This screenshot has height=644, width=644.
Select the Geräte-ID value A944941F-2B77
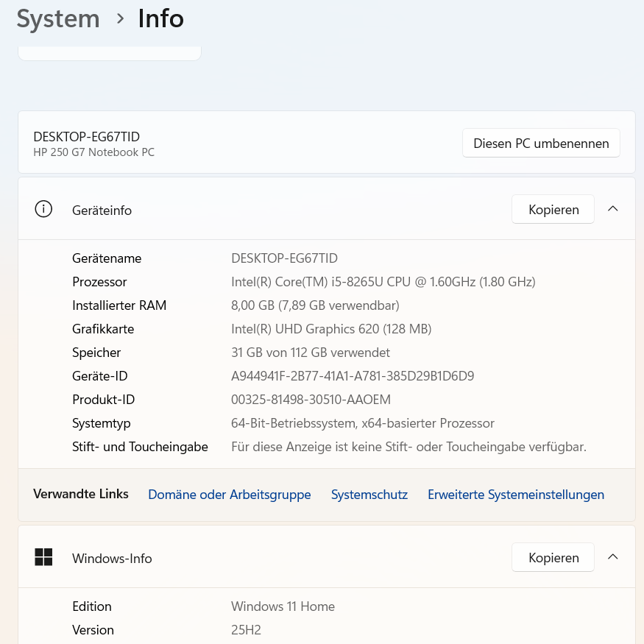353,376
